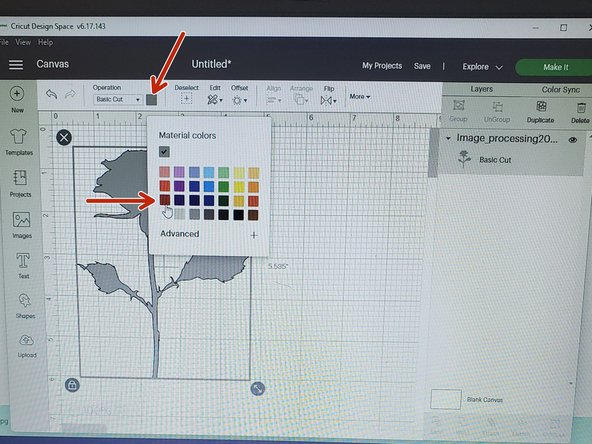Click the X delete handle on the image
Viewport: 592px width, 444px height.
coord(64,137)
